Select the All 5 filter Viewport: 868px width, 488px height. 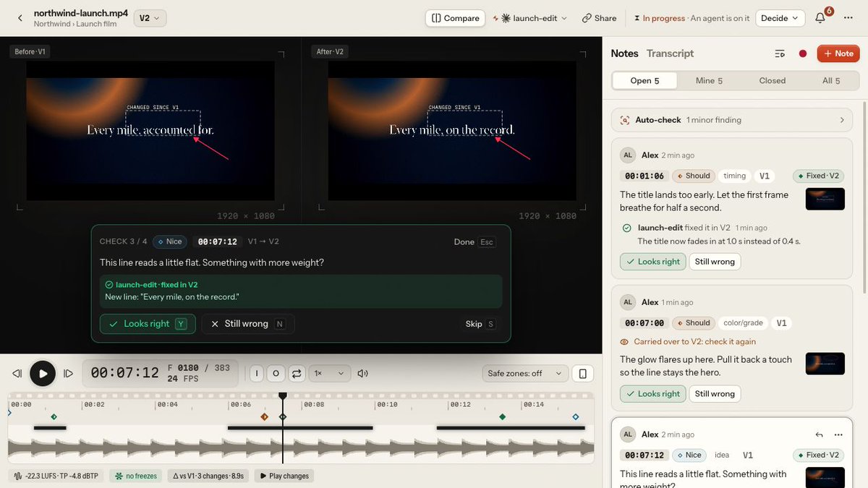[x=831, y=80]
